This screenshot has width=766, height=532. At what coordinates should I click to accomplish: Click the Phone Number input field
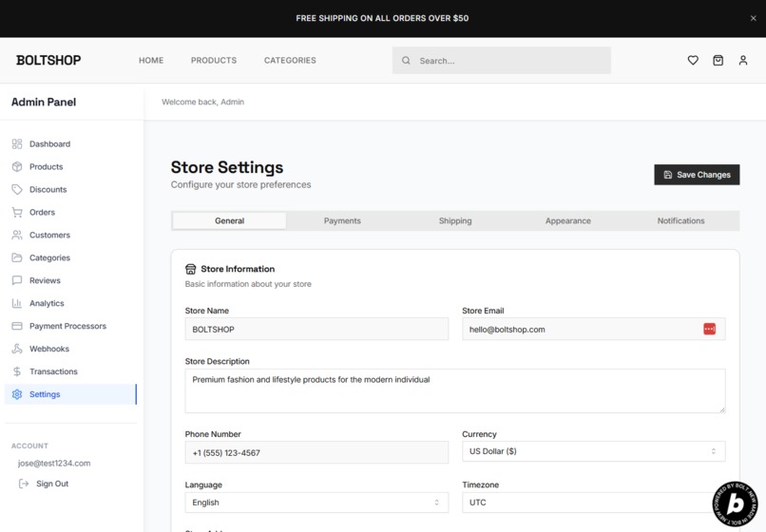pyautogui.click(x=316, y=453)
